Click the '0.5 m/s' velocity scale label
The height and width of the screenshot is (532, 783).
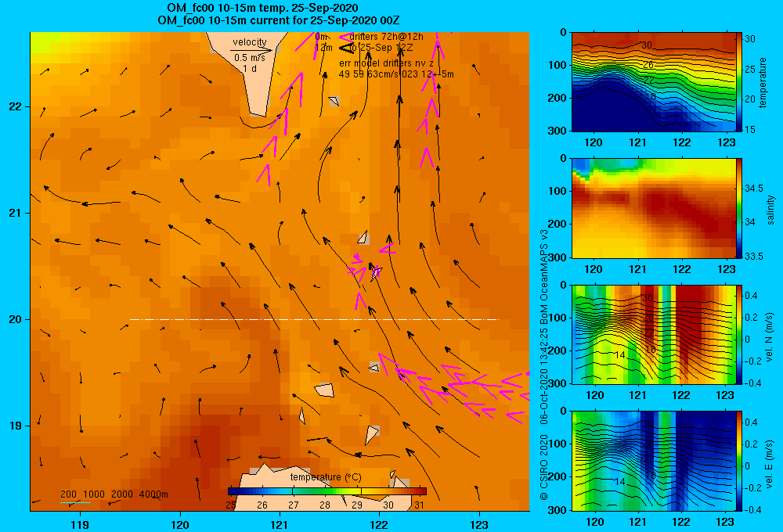point(250,58)
